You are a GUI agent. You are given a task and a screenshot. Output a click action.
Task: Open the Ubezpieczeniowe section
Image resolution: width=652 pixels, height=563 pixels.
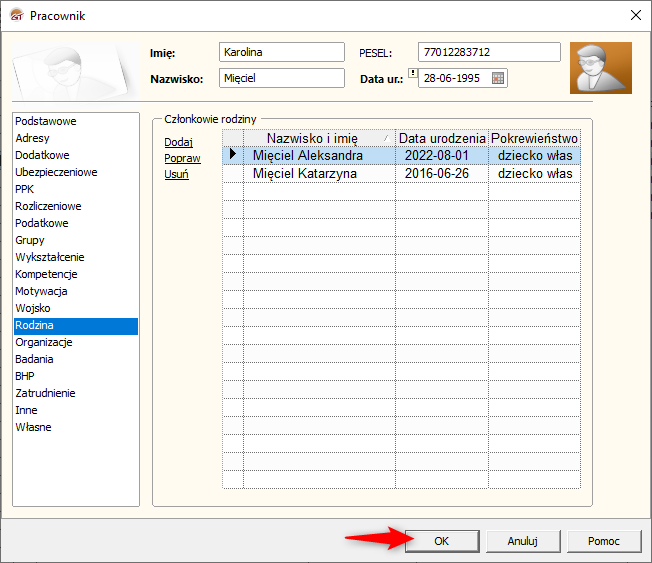(x=56, y=172)
